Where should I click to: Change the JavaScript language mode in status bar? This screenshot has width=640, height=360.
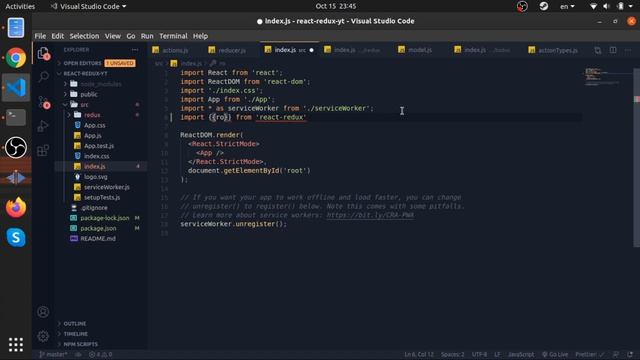click(520, 354)
